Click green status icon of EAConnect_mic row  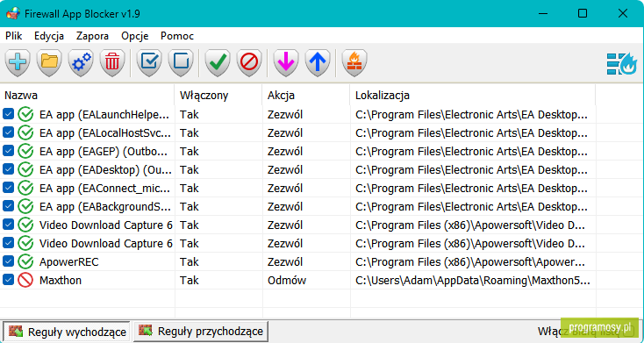(25, 188)
